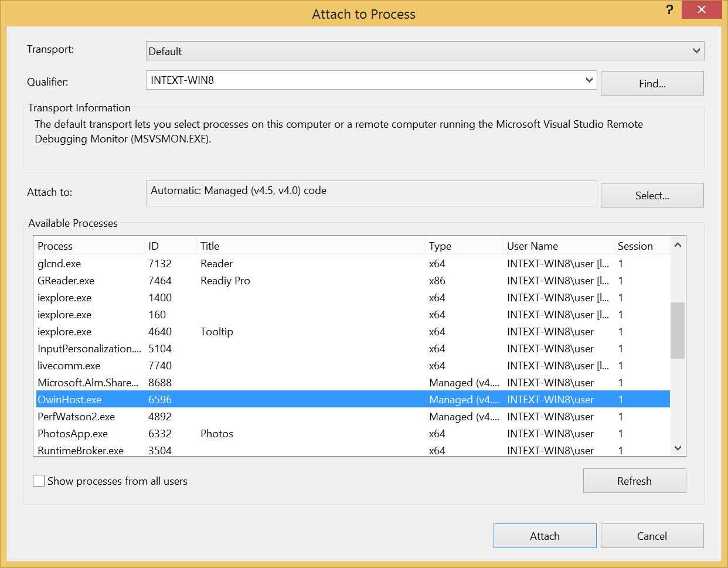
Task: Click the Qualifier field showing INTEXT-WIN8
Action: pyautogui.click(x=371, y=80)
